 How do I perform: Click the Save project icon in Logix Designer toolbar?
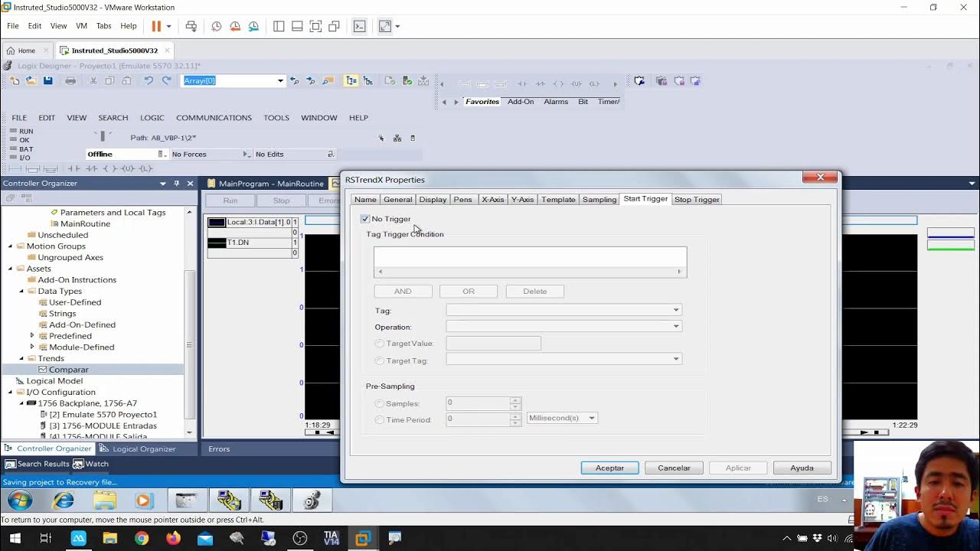point(47,80)
